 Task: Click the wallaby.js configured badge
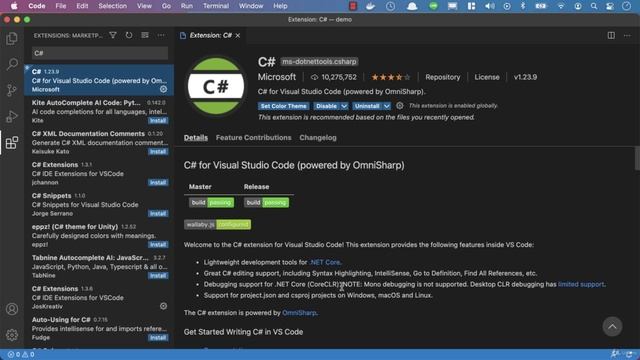[x=217, y=224]
